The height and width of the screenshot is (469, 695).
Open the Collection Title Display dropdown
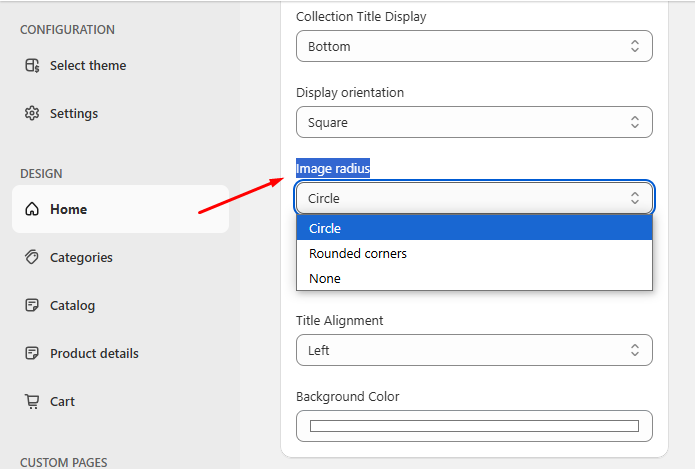coord(474,46)
